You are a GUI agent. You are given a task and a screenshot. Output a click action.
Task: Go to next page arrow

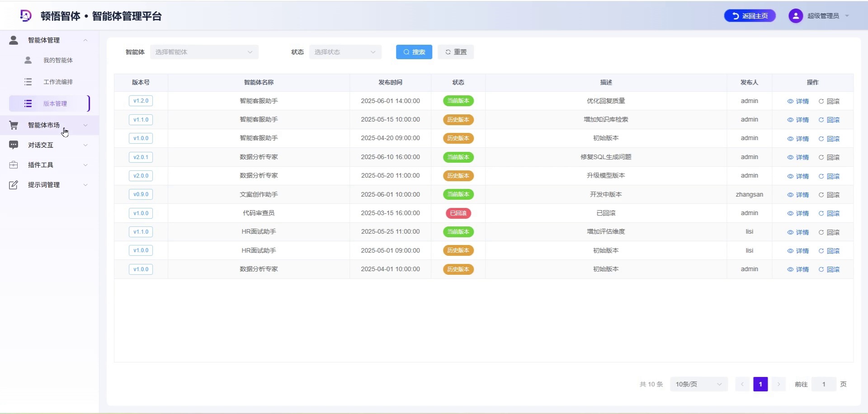point(778,384)
